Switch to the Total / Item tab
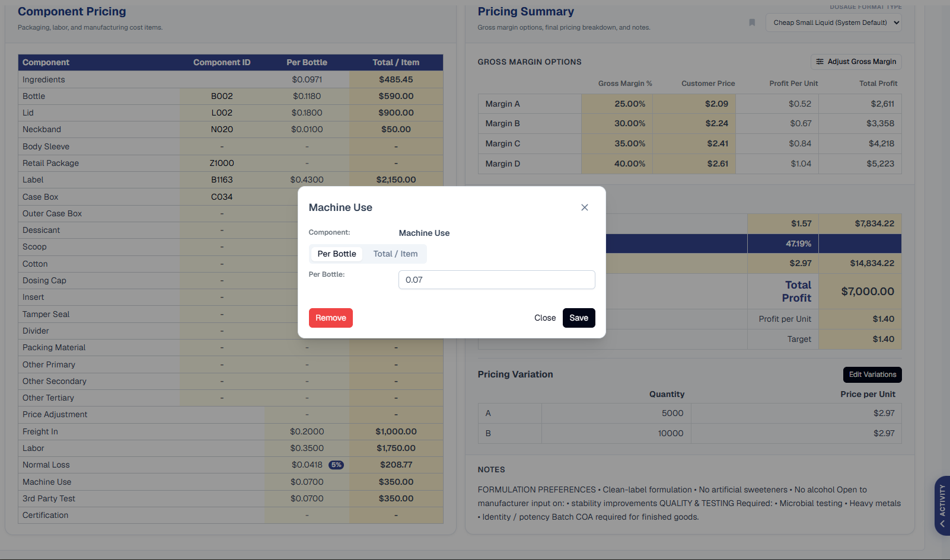950x560 pixels. click(x=396, y=254)
